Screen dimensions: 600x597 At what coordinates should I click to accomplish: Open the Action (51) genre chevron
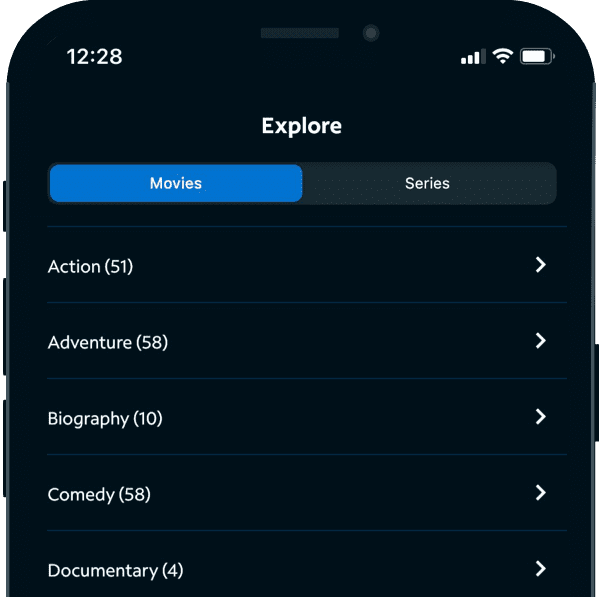pos(540,265)
